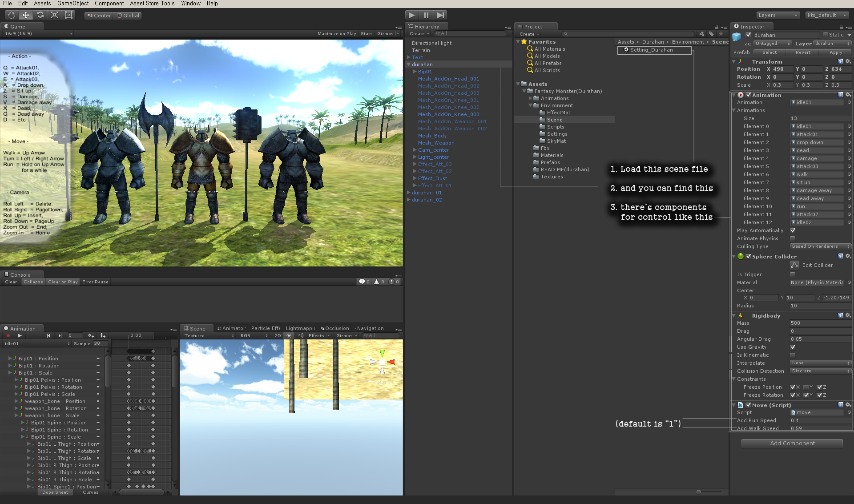Viewport: 854px width, 504px height.
Task: Open Culling Type dropdown
Action: 821,246
